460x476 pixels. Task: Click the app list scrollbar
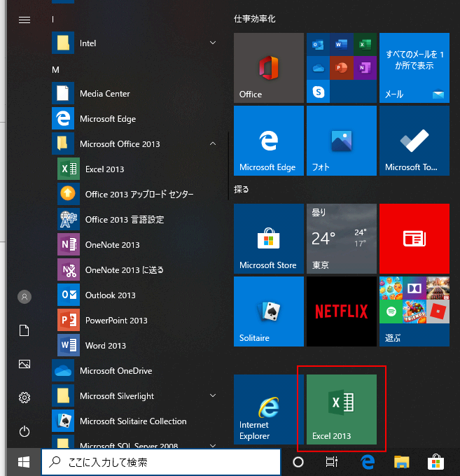click(x=228, y=166)
